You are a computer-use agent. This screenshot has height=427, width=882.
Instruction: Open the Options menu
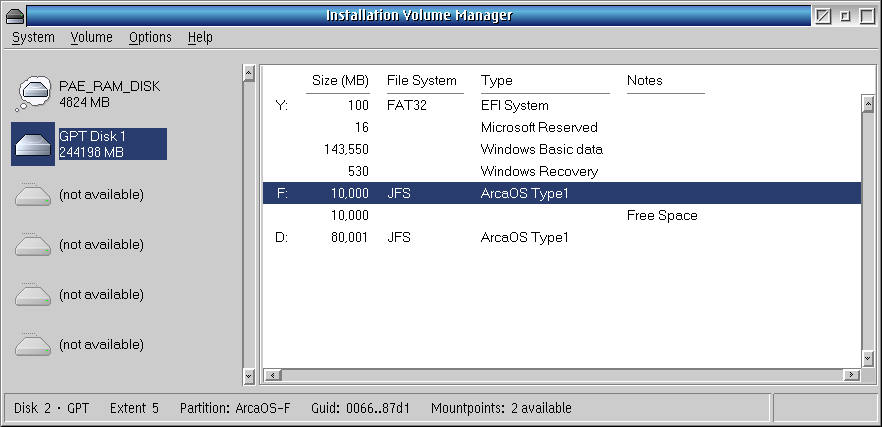coord(150,38)
